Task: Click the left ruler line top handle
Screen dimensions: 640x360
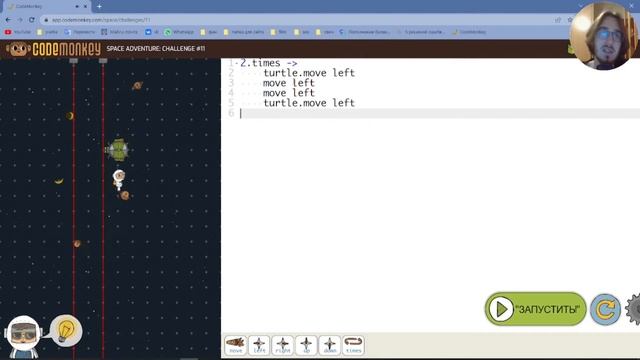Action: [73, 61]
